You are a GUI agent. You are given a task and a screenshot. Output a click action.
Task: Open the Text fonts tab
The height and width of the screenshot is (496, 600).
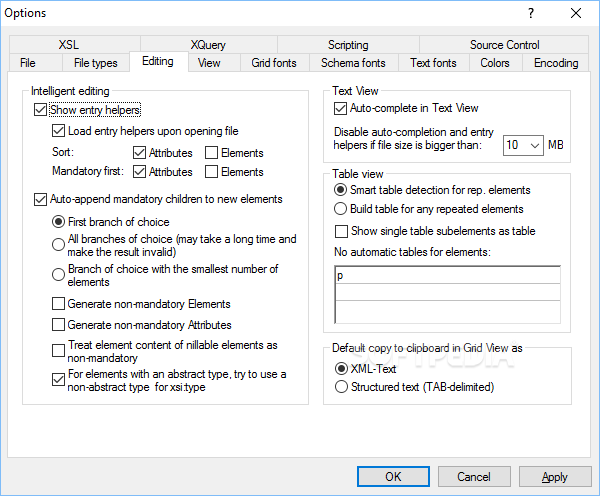point(434,63)
